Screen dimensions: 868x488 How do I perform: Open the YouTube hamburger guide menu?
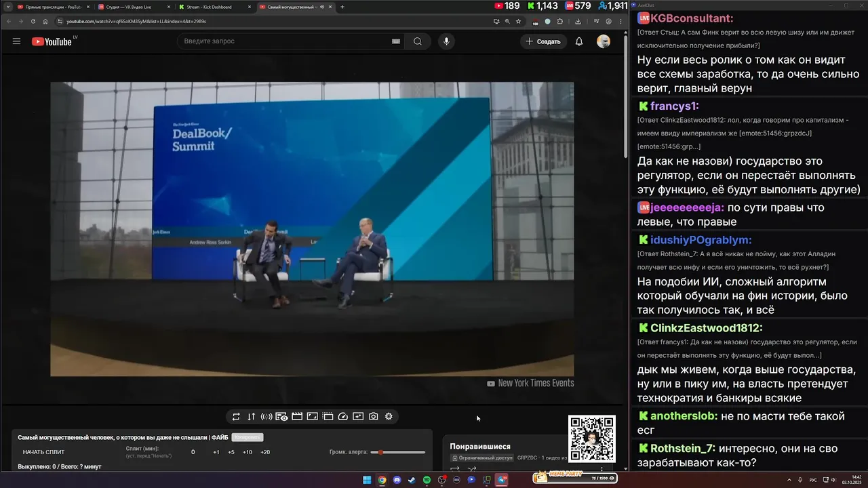(16, 41)
